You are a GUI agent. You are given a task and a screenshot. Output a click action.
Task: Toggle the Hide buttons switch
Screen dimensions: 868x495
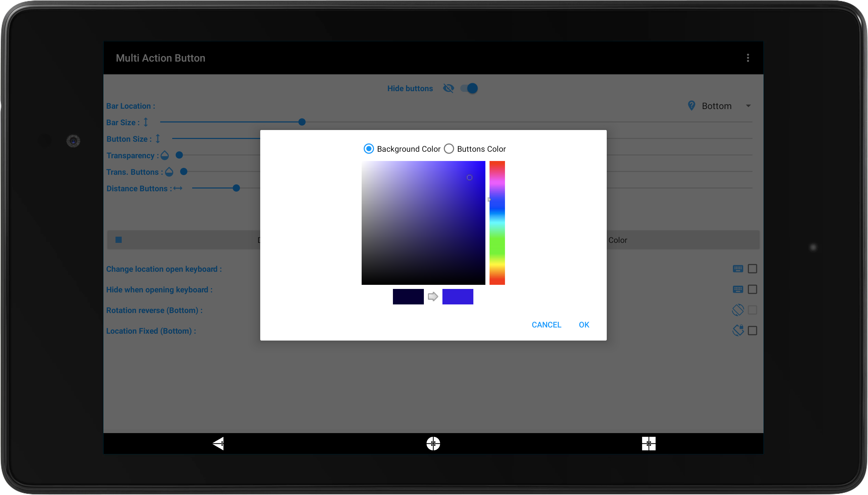point(469,88)
